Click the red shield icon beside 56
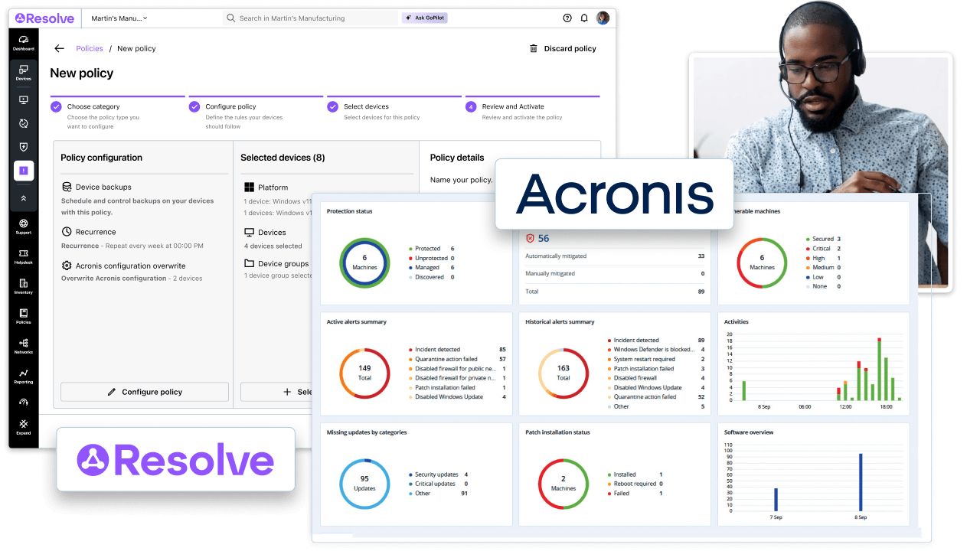This screenshot has height=551, width=980. point(530,239)
